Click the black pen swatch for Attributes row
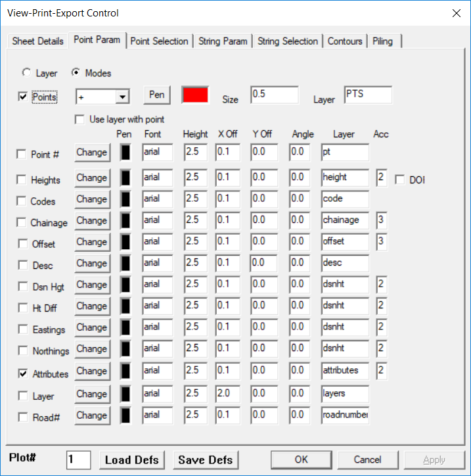The height and width of the screenshot is (476, 471). [x=125, y=371]
